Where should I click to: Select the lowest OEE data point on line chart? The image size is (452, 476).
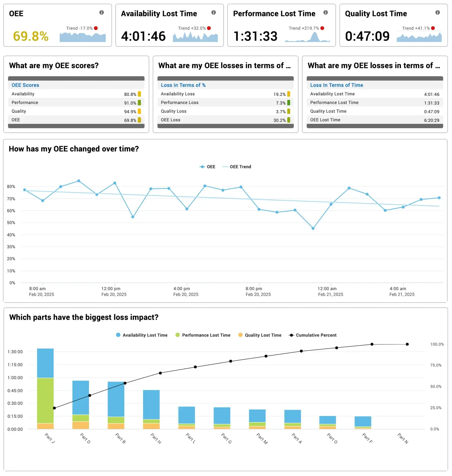(x=313, y=228)
